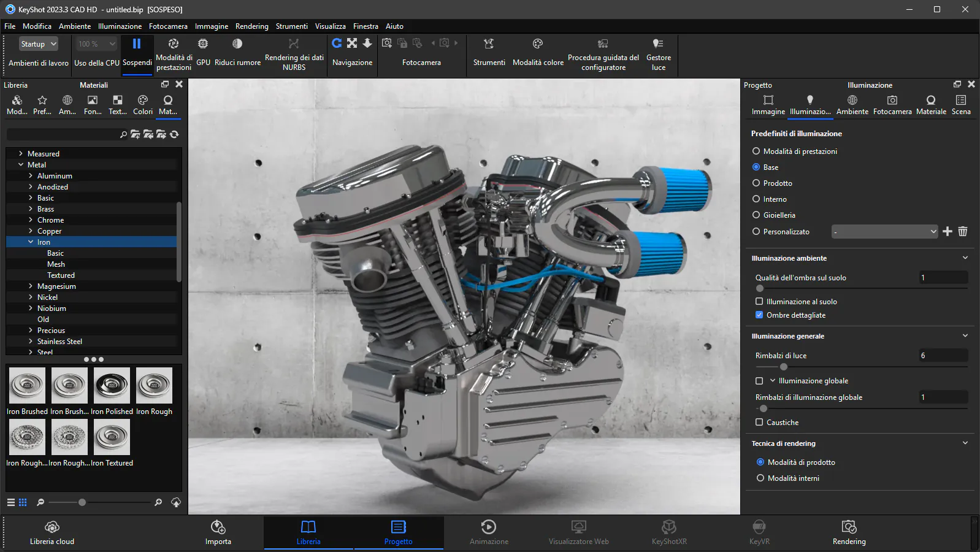Adjust the Rimbalzi di luce slider
Image resolution: width=980 pixels, height=552 pixels.
coord(783,367)
